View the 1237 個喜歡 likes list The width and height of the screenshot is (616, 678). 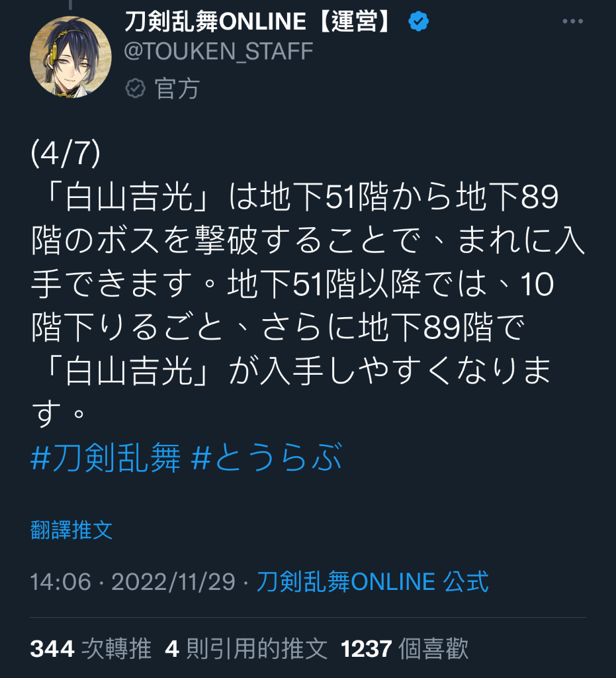pyautogui.click(x=405, y=649)
